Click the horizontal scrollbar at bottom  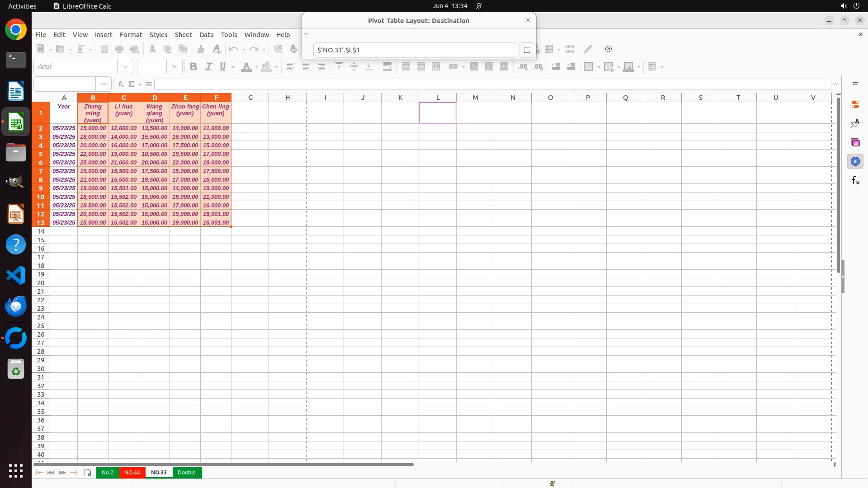click(223, 464)
